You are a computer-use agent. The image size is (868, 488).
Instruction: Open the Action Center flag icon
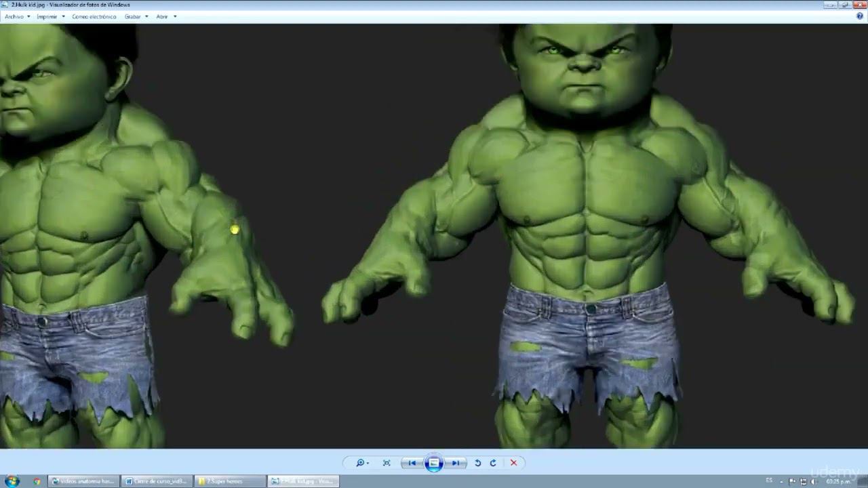793,481
